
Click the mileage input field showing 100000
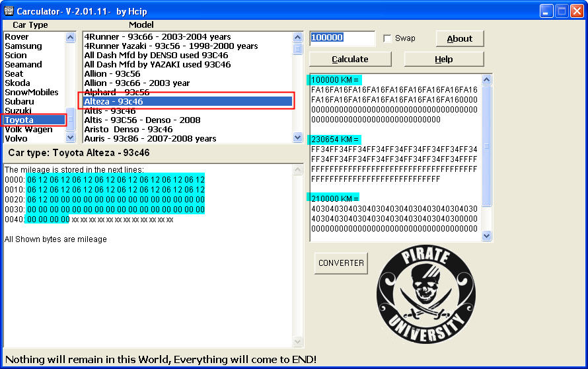[342, 38]
